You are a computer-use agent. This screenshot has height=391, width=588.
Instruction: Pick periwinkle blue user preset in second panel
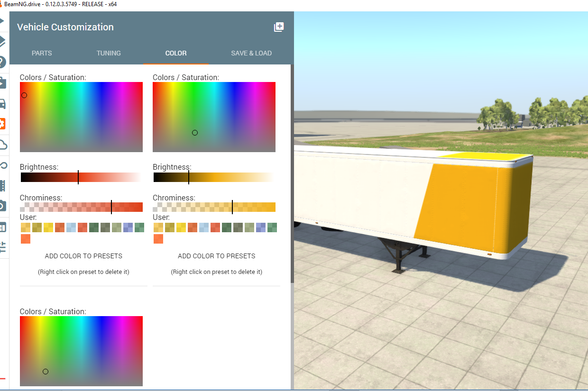[x=261, y=227]
